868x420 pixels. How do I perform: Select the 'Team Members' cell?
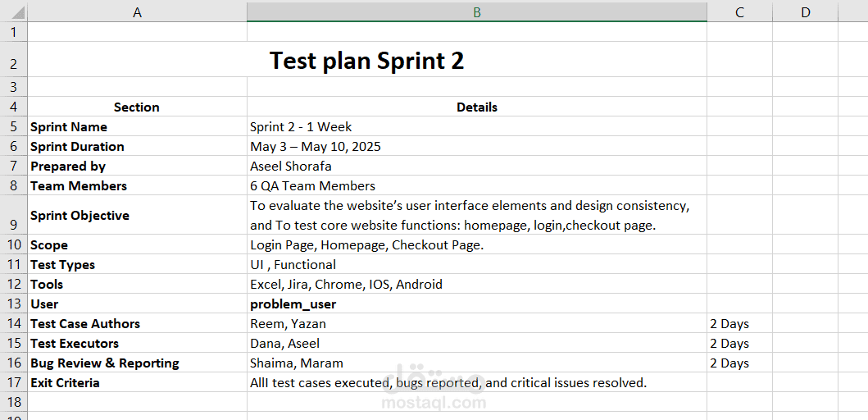(x=137, y=185)
